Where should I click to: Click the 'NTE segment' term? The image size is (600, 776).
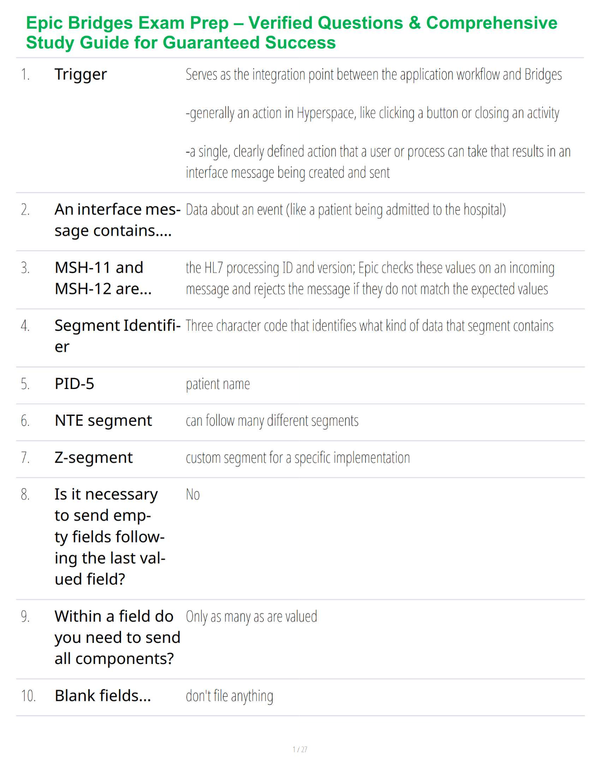click(x=103, y=421)
